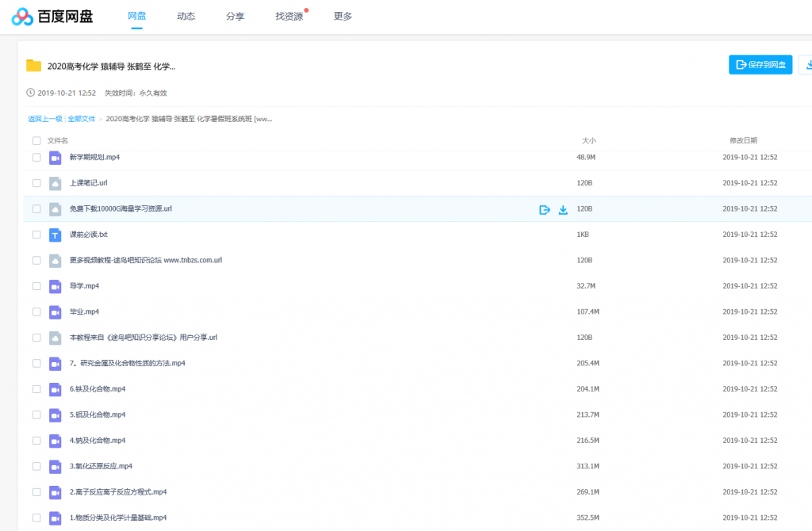Check the box for 导学.mp4

click(36, 286)
